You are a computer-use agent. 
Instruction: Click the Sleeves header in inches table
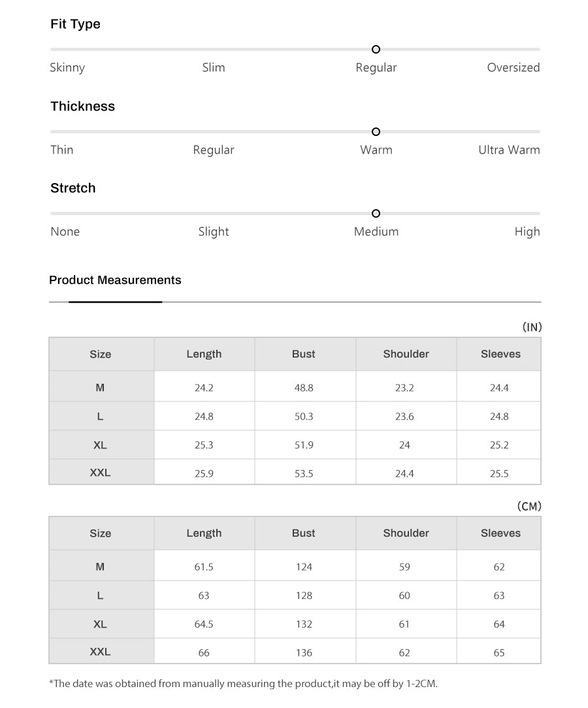[500, 354]
